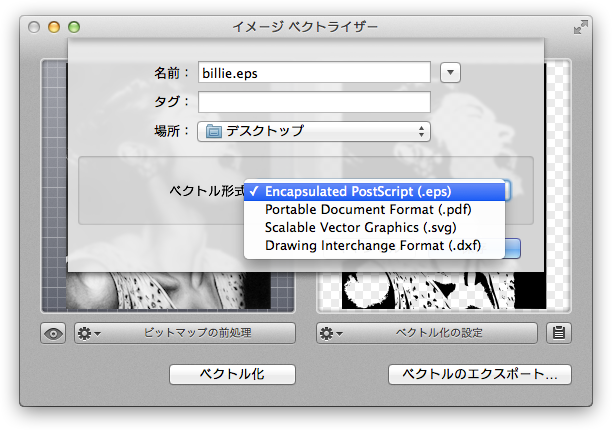Viewport: 612px width, 430px height.
Task: Click the 名前 field containing billie.eps
Action: [314, 73]
